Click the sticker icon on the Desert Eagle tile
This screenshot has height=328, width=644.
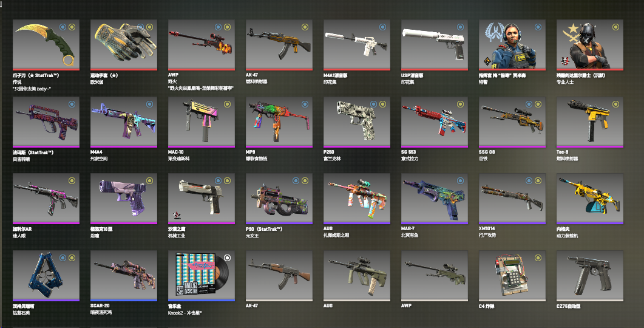coord(177,216)
